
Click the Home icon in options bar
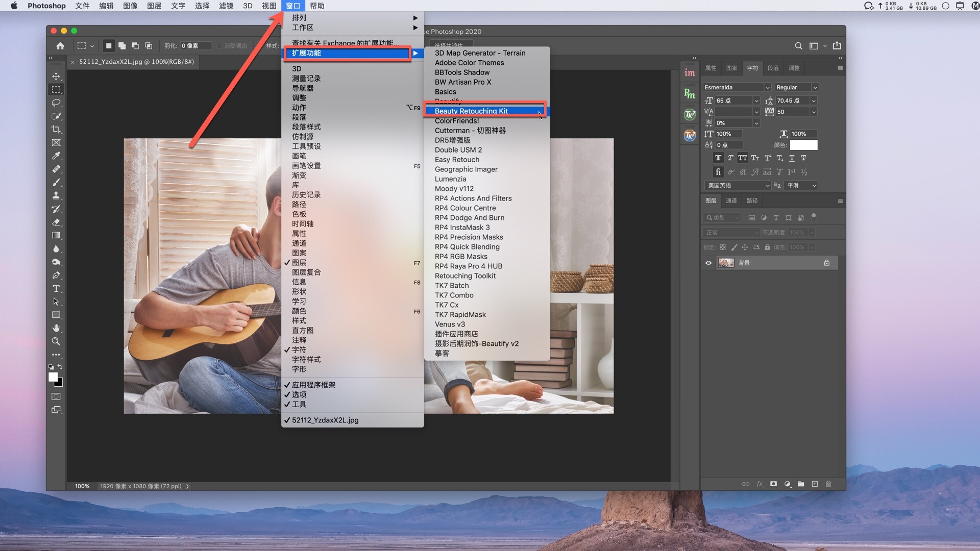60,46
